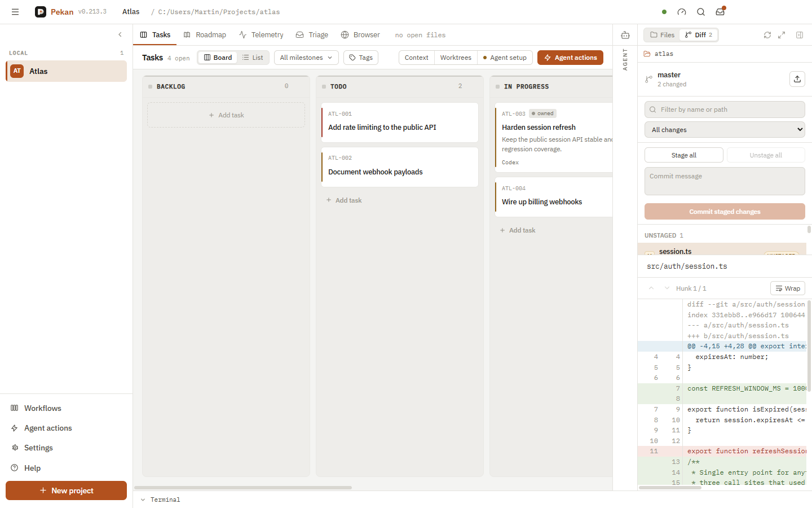This screenshot has height=508, width=812.
Task: Refresh the diff panel
Action: coord(767,35)
